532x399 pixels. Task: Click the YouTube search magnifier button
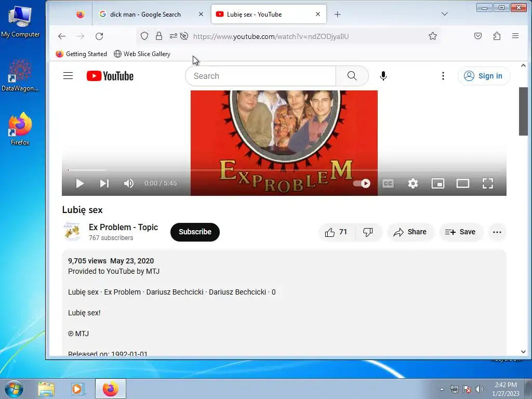[352, 76]
